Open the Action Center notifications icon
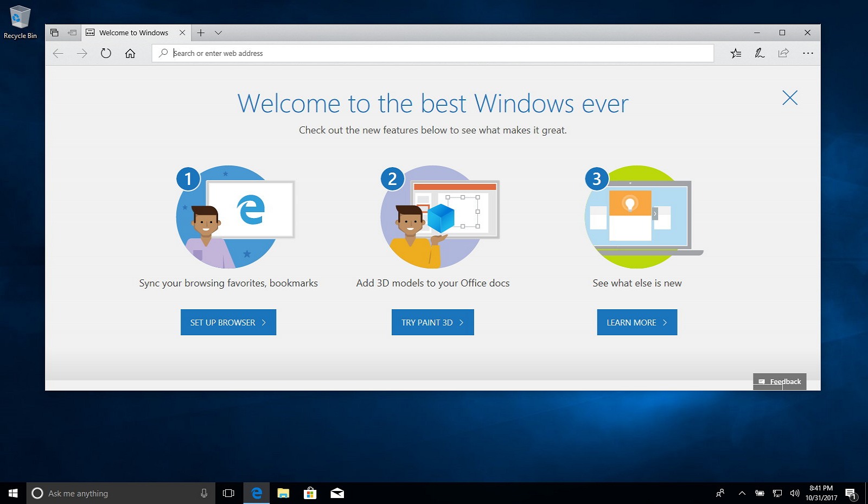This screenshot has height=504, width=868. [x=851, y=493]
